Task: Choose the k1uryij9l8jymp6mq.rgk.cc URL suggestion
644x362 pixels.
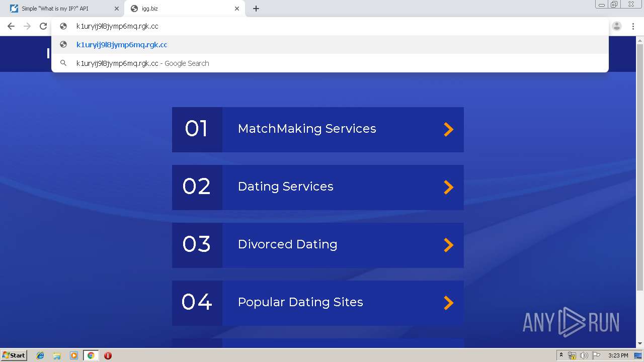Action: click(330, 44)
